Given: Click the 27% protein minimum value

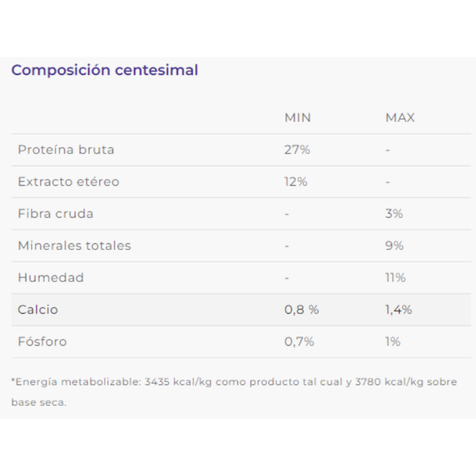Looking at the screenshot, I should click(297, 150).
